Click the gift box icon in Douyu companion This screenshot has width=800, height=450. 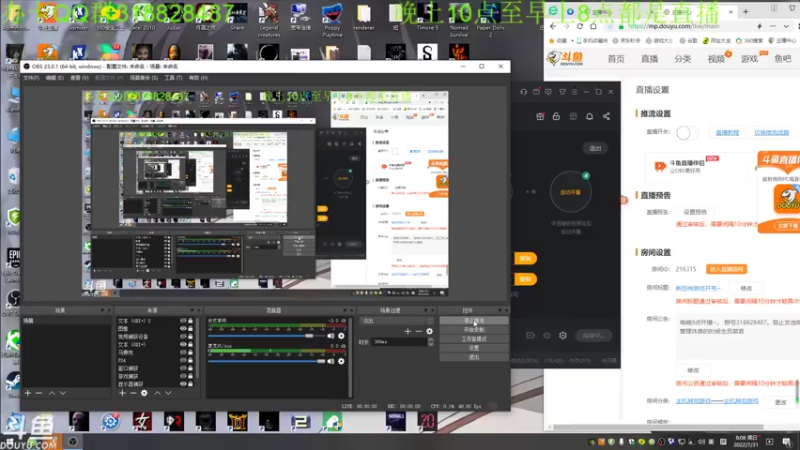540,116
